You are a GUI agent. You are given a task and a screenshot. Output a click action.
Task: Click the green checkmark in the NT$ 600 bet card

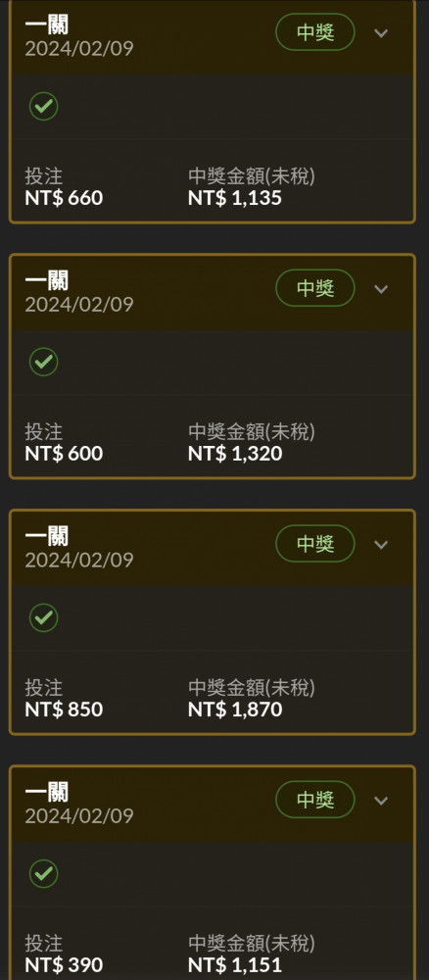coord(44,362)
